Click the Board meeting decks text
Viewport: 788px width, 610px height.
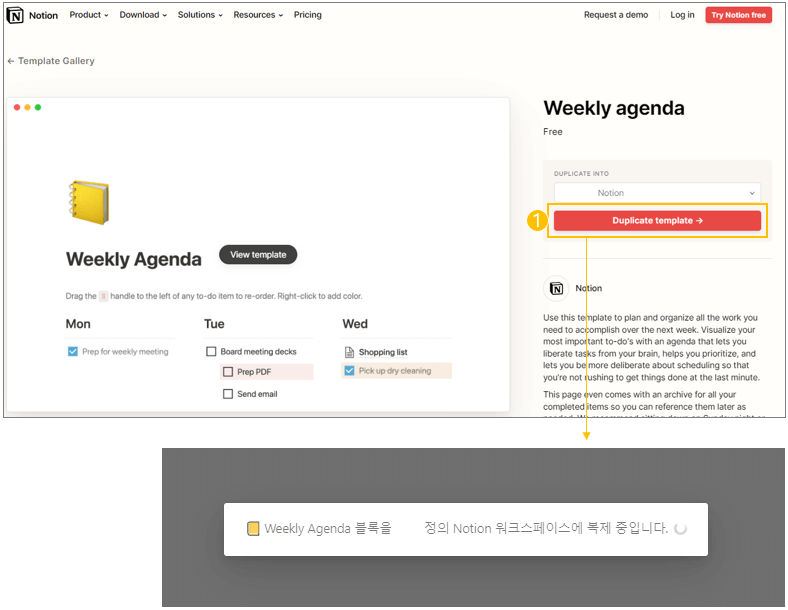click(258, 352)
